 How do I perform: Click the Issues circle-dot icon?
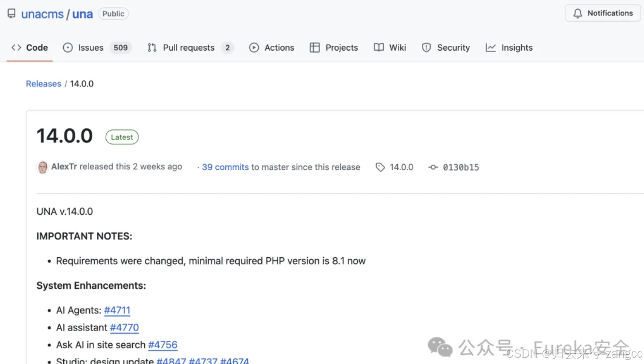(68, 47)
